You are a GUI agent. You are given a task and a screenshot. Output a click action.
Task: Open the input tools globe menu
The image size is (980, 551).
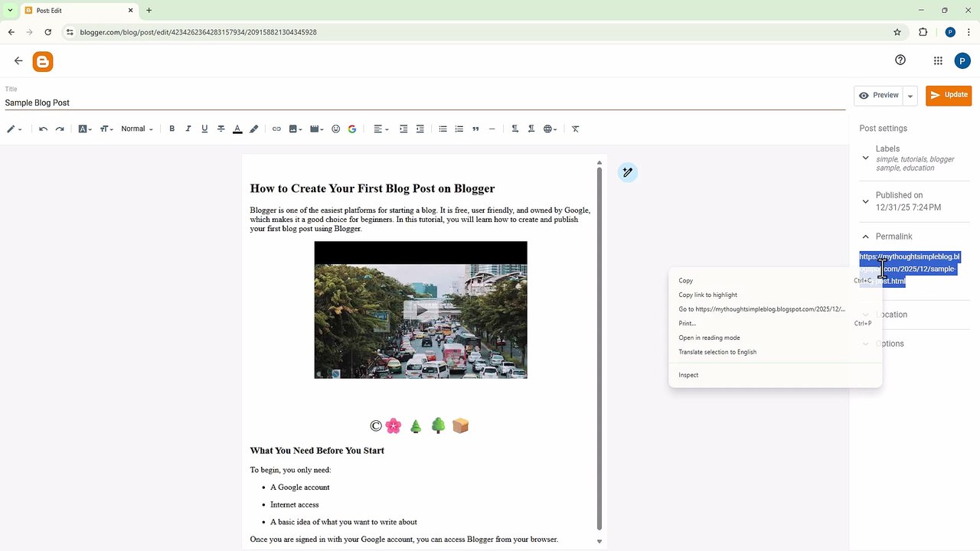pyautogui.click(x=550, y=129)
